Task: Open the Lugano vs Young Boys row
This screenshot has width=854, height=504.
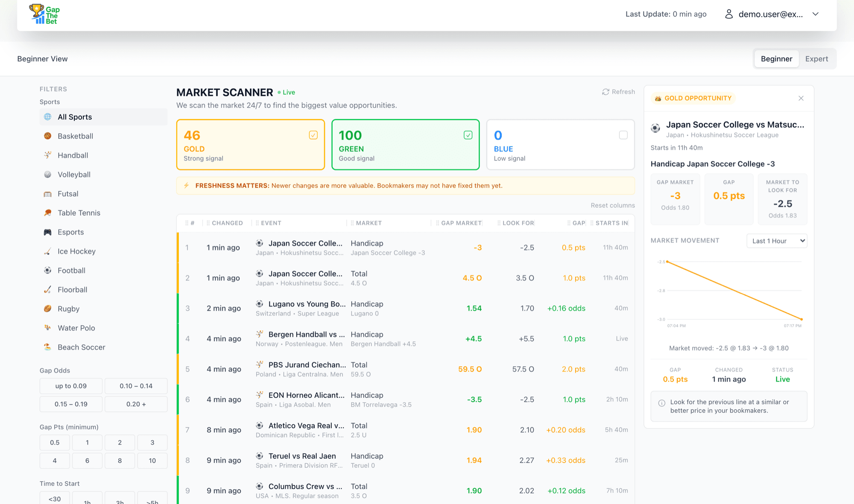Action: [406, 308]
